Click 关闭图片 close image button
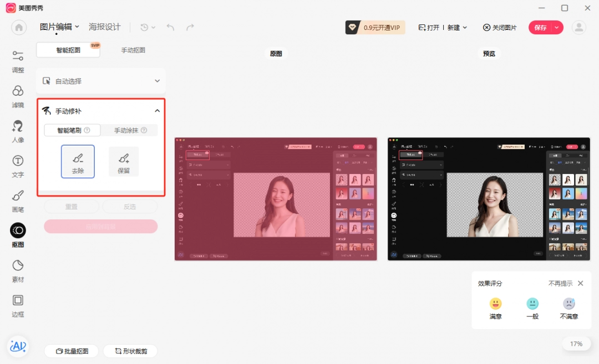This screenshot has height=364, width=599. (x=500, y=28)
